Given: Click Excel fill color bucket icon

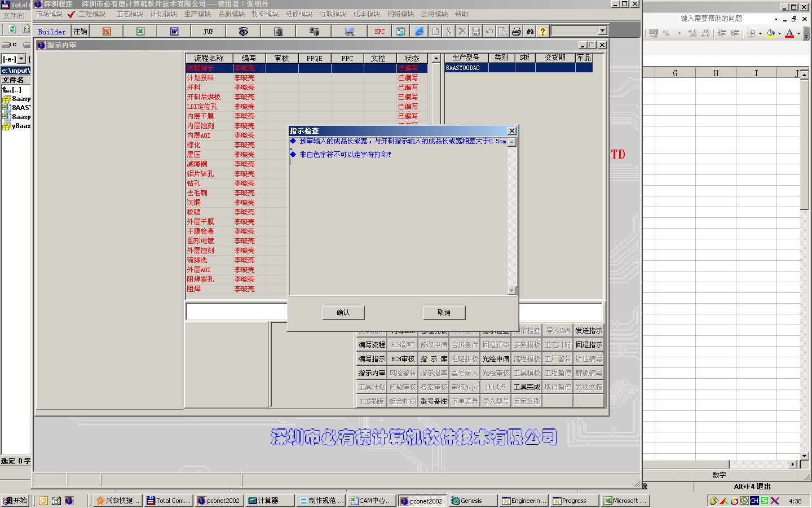Looking at the screenshot, I should [x=770, y=33].
